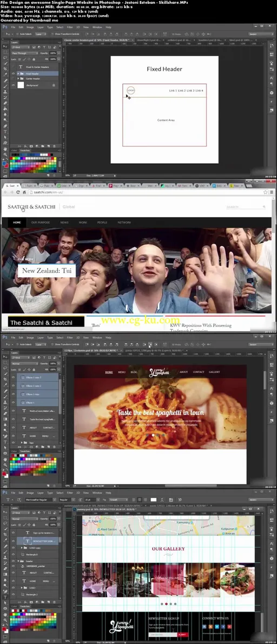Open Window menu in gallery Photoshop window
This screenshot has width=277, height=644.
coord(97,492)
